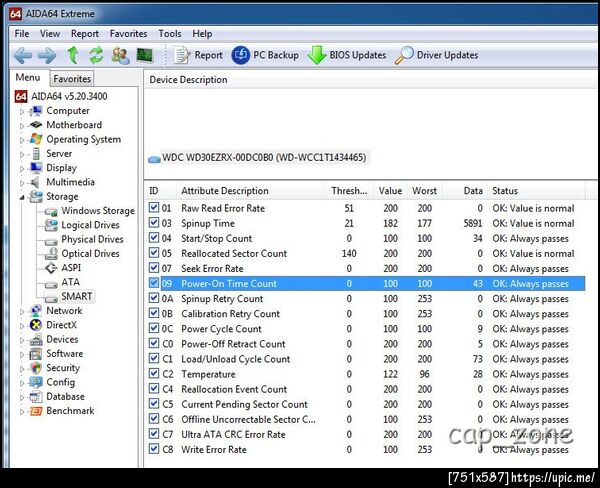Click the WDC WD30EZRX drive icon

(x=154, y=159)
